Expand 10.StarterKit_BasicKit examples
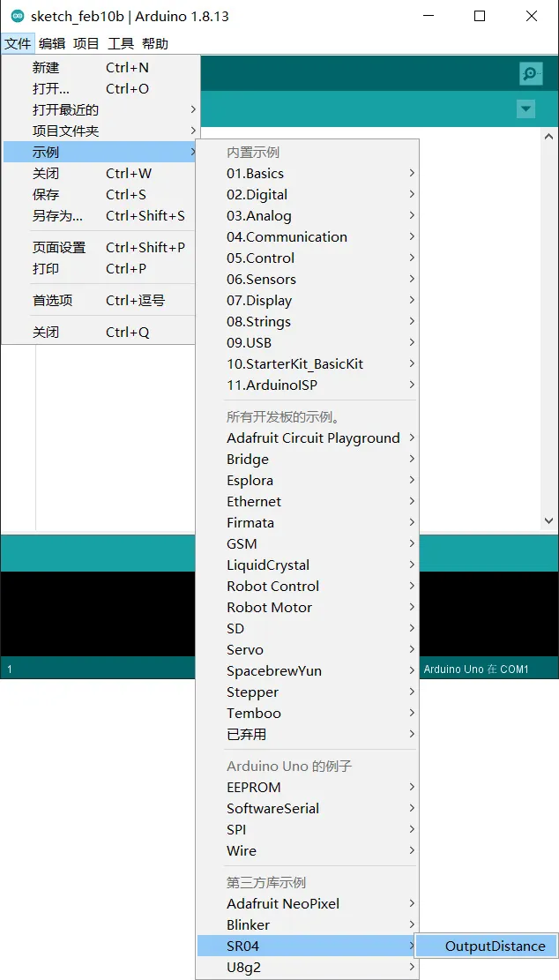559x980 pixels. [308, 363]
